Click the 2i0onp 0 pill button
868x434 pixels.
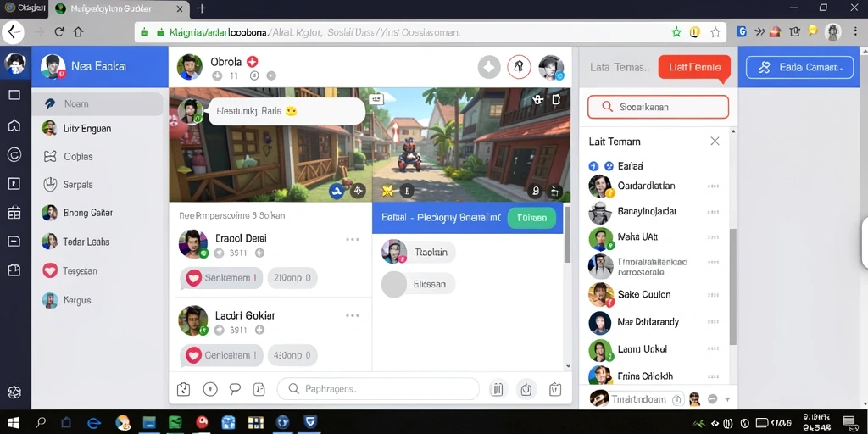[x=292, y=278]
